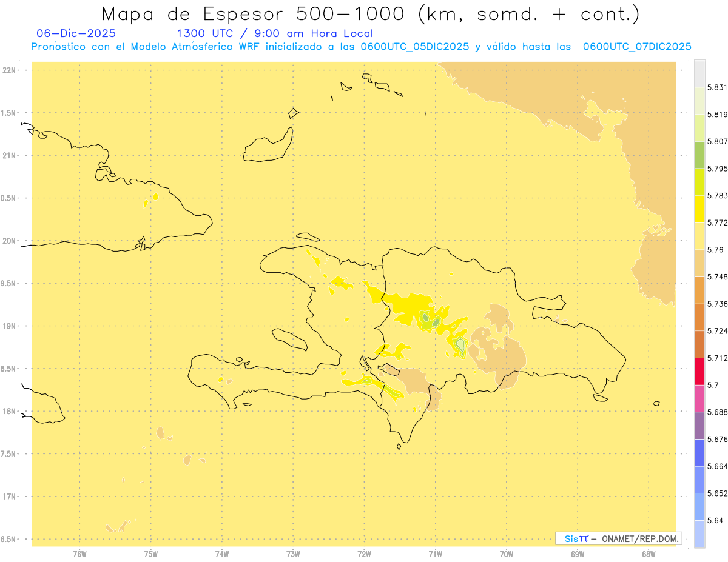
Task: Click the longitude label '69W'
Action: pos(578,554)
